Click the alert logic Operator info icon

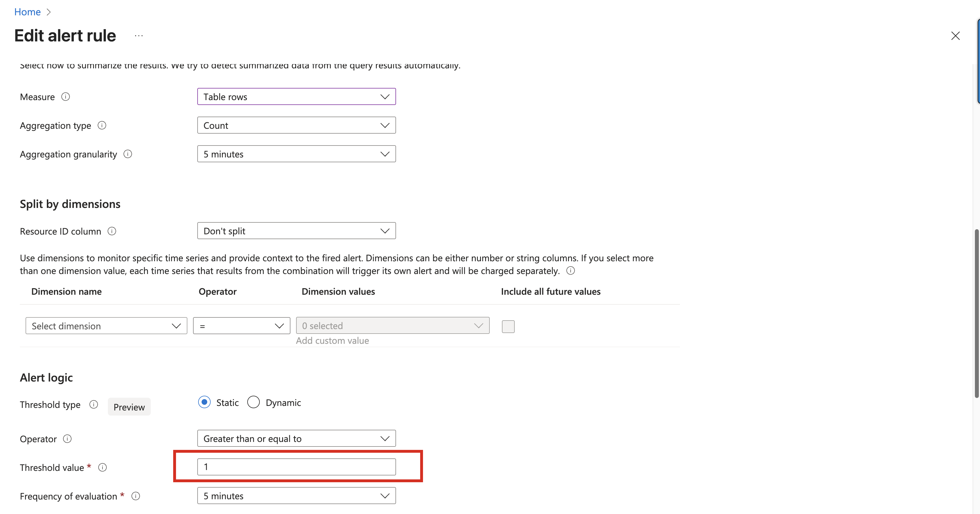pyautogui.click(x=67, y=439)
